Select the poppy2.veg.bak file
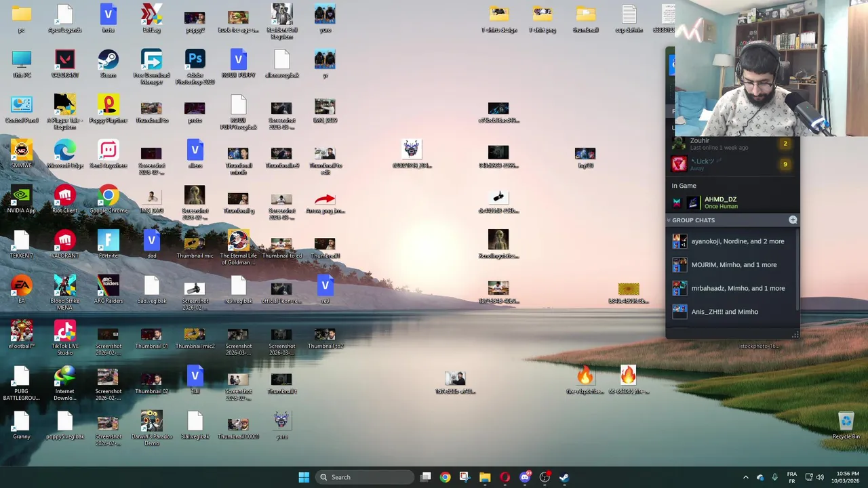 64,425
